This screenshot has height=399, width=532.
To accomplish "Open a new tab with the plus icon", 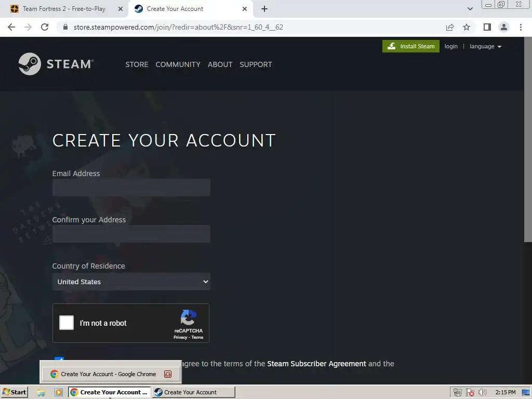I will pyautogui.click(x=264, y=9).
